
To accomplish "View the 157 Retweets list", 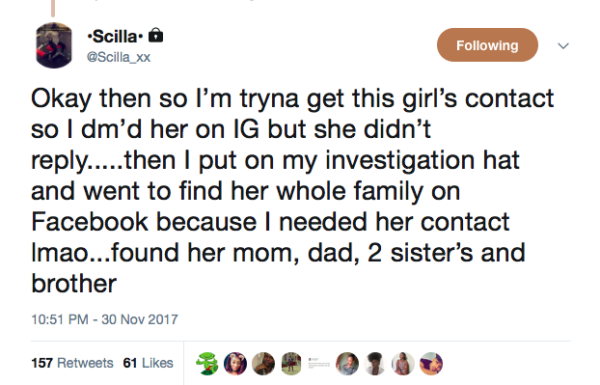I will point(72,363).
